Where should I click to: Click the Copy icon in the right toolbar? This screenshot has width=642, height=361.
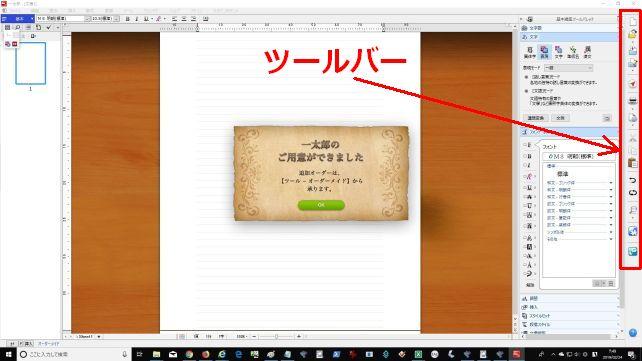[633, 151]
